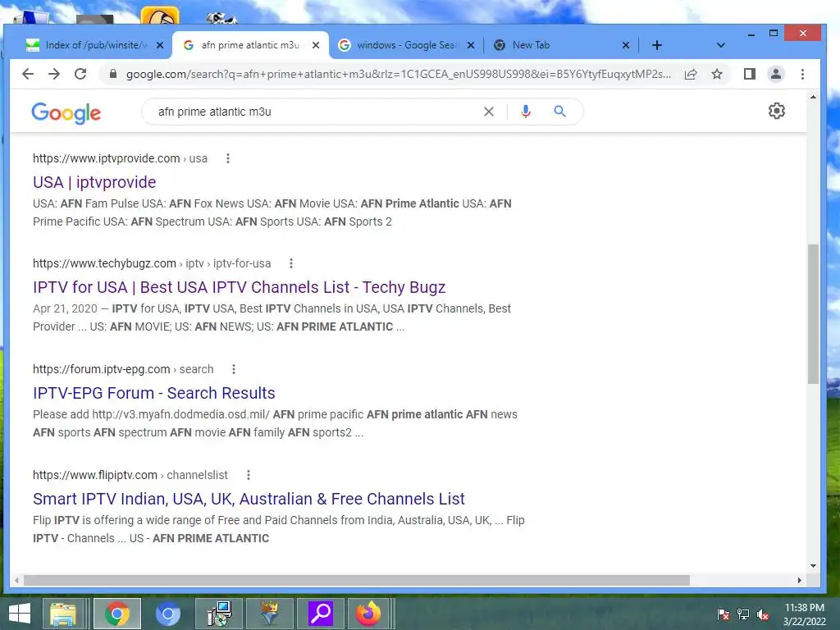Open options for flipiptv result
Viewport: 840px width, 630px height.
(x=248, y=475)
